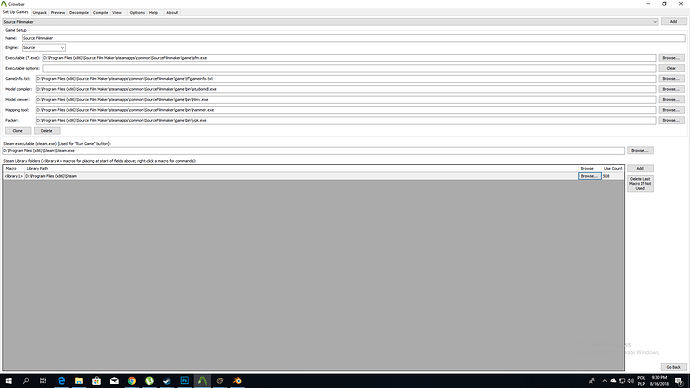690x388 pixels.
Task: Open the clock and date flyout
Action: 659,381
